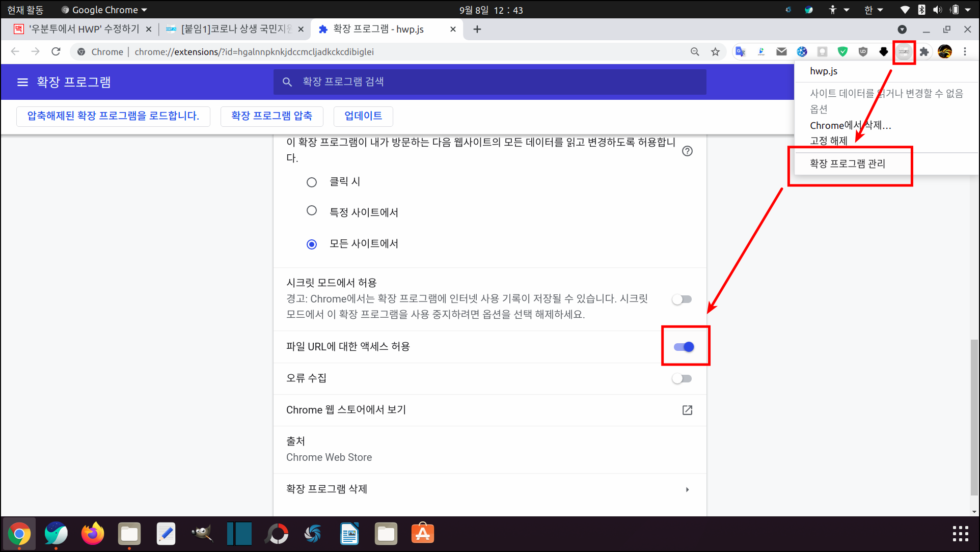The height and width of the screenshot is (552, 980).
Task: Turn on the error collection toggle
Action: tap(682, 378)
